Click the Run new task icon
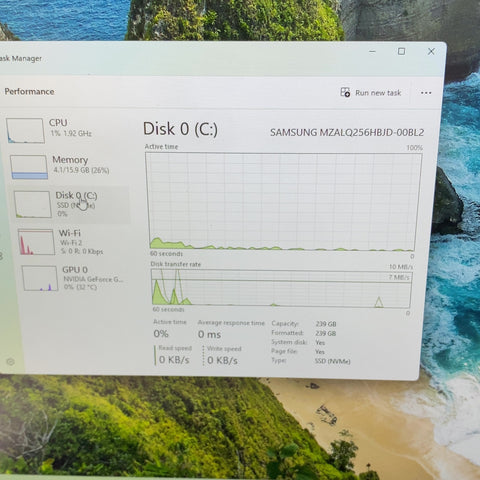Viewport: 480px width, 480px height. [x=345, y=92]
